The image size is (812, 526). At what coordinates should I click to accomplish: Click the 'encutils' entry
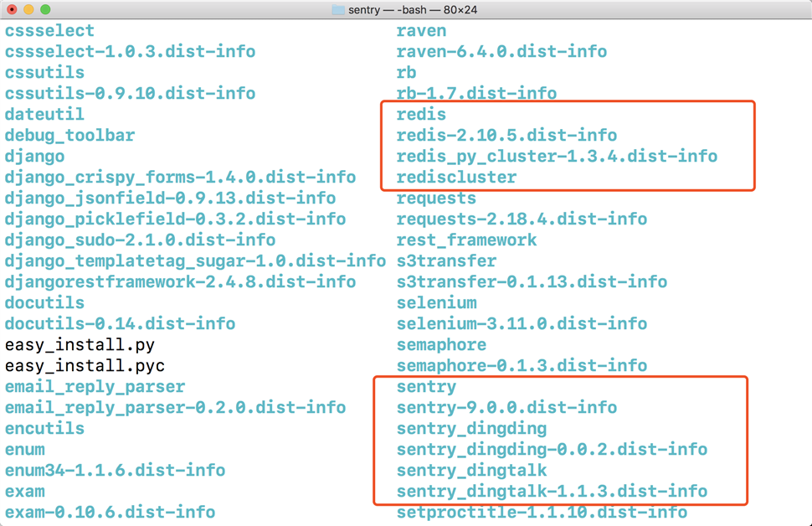(44, 429)
